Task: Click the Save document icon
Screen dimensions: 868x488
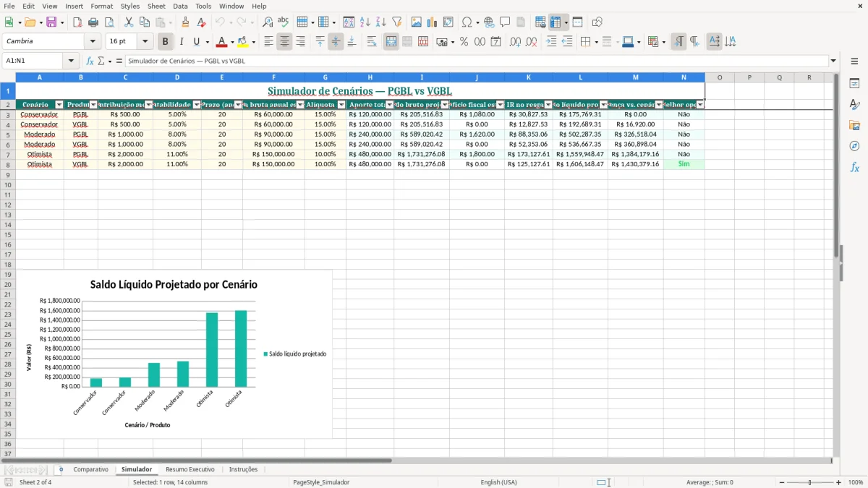Action: [x=51, y=22]
